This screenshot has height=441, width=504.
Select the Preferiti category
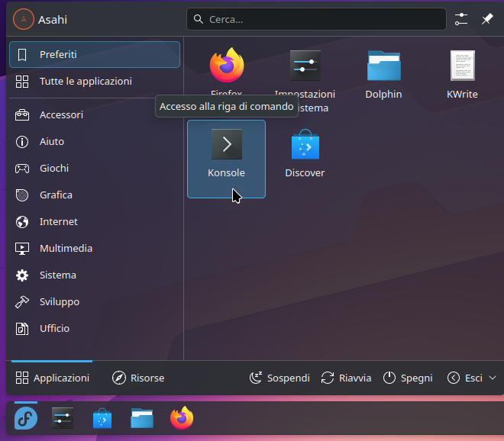pyautogui.click(x=95, y=54)
